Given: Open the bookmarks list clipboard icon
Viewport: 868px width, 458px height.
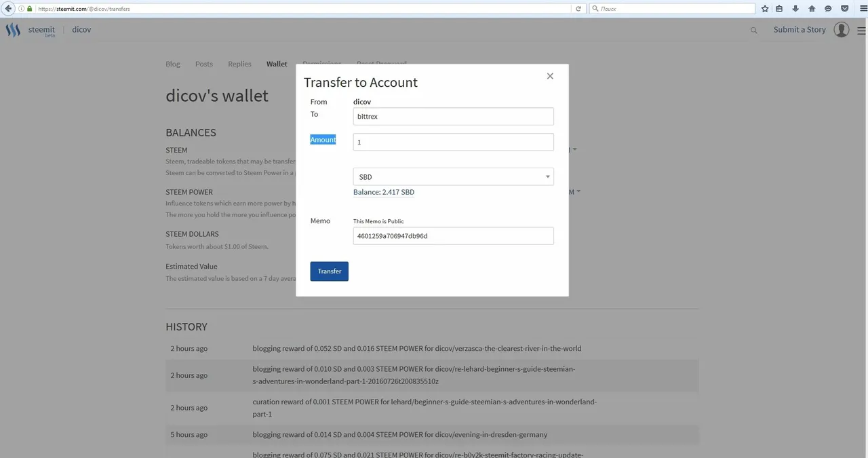Looking at the screenshot, I should [x=779, y=9].
